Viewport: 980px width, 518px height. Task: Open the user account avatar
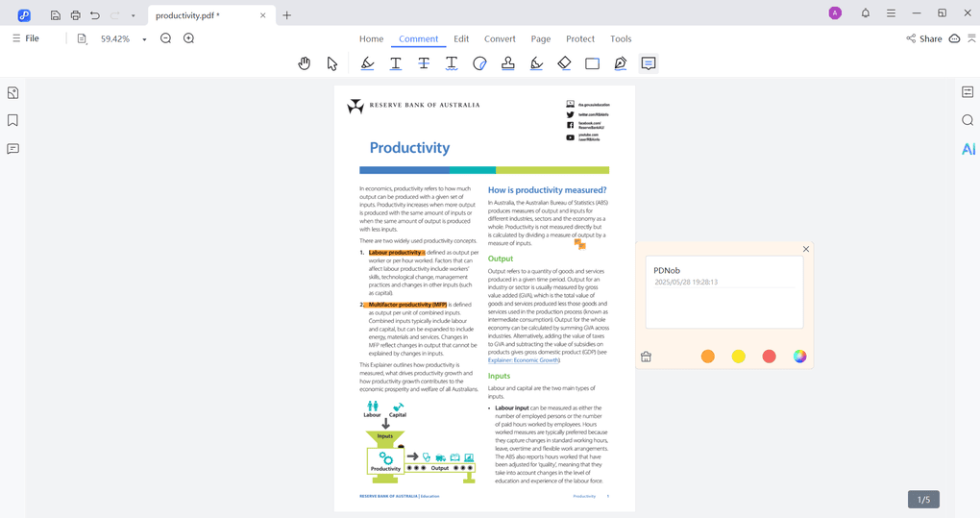pos(835,13)
